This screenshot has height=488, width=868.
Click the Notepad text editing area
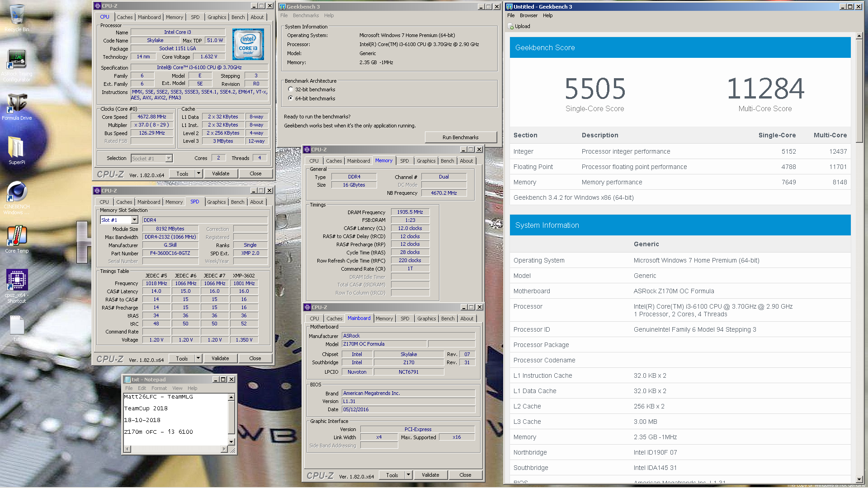[176, 419]
